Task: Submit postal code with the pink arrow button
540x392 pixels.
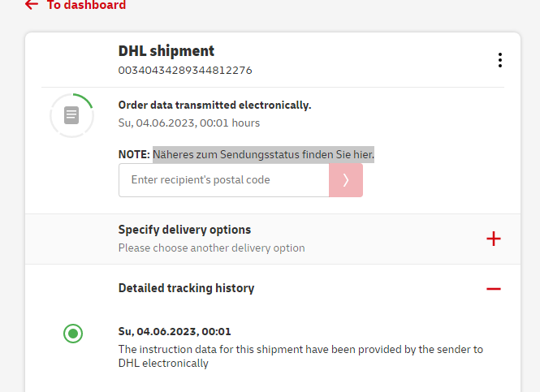Action: [x=346, y=180]
